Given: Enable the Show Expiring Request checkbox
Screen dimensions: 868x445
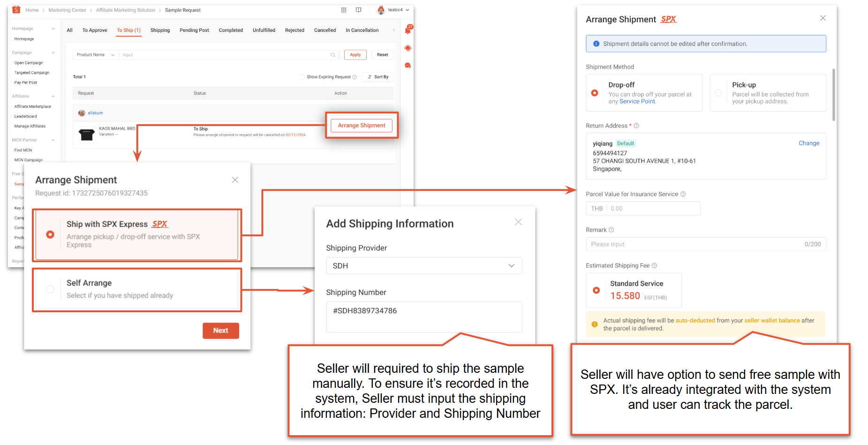Looking at the screenshot, I should point(301,77).
